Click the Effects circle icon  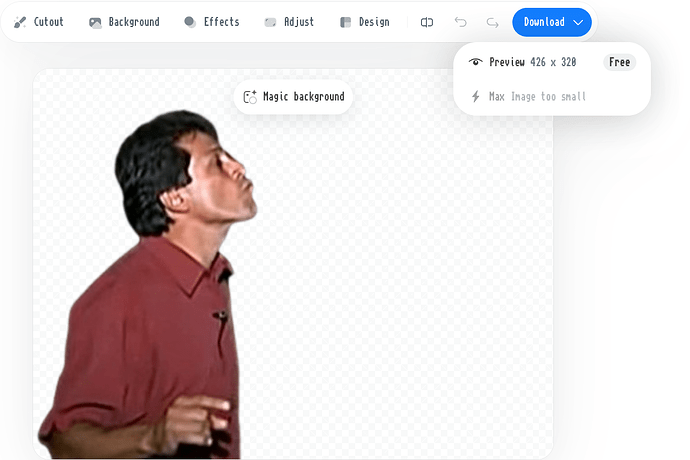coord(190,22)
